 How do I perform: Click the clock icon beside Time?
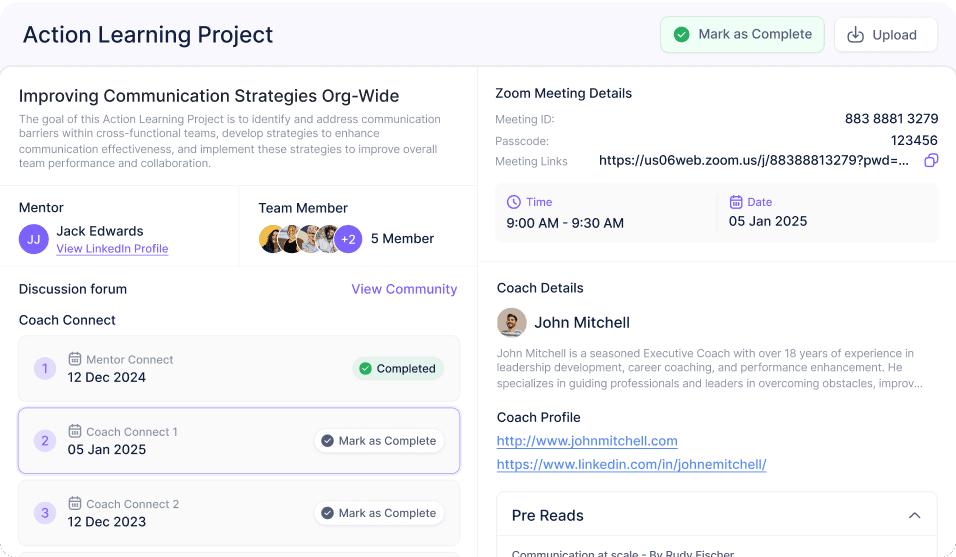pos(514,202)
